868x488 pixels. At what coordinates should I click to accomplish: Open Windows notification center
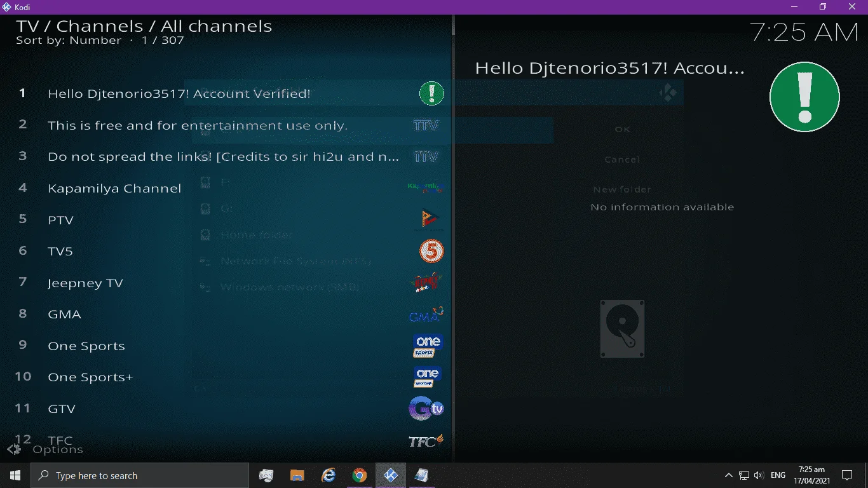point(847,475)
